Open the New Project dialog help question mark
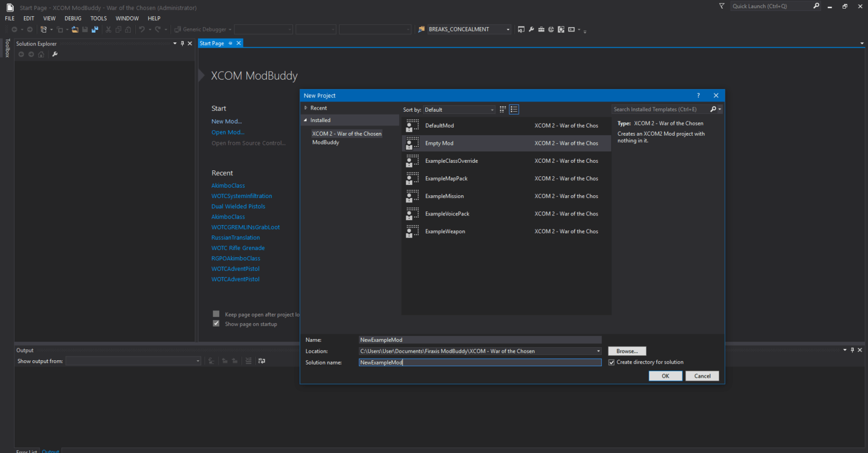The width and height of the screenshot is (868, 453). point(698,95)
